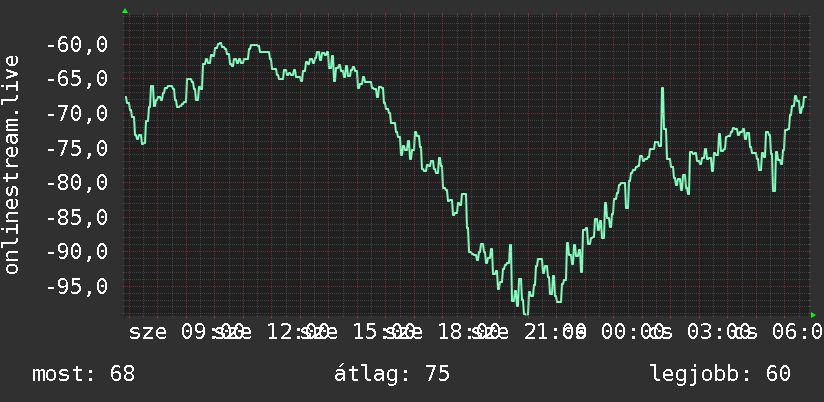Click the green arrow ending the X axis
Viewport: 824px width, 402px height.
coord(813,315)
